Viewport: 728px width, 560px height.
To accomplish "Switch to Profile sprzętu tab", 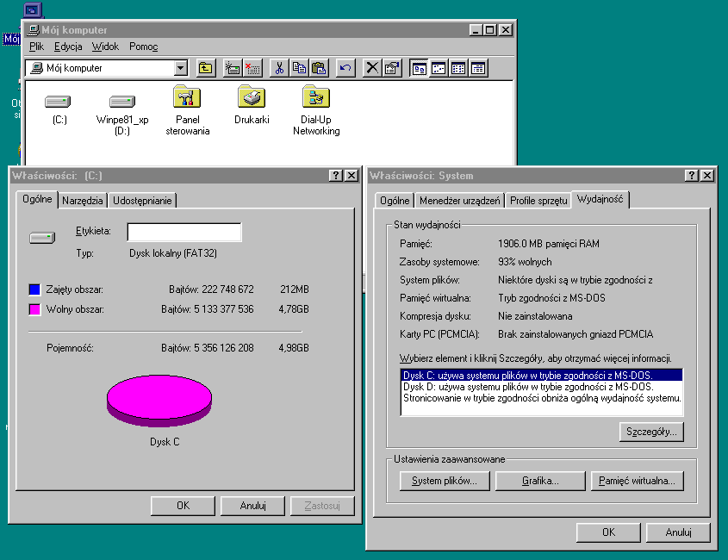I will pyautogui.click(x=538, y=201).
